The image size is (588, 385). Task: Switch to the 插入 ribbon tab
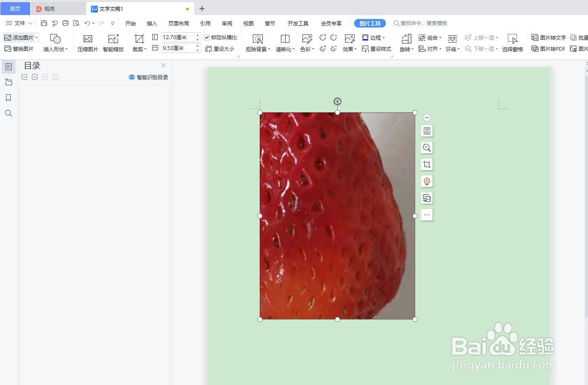coord(152,23)
